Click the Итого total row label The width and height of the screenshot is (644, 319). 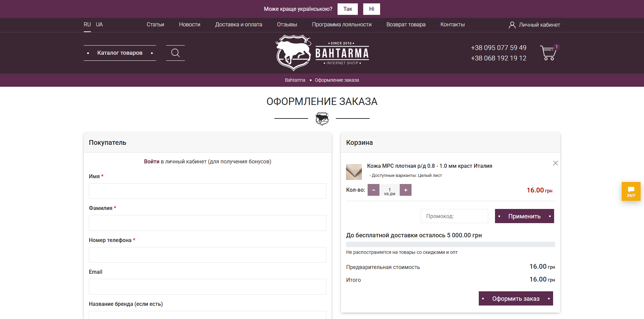tap(353, 280)
